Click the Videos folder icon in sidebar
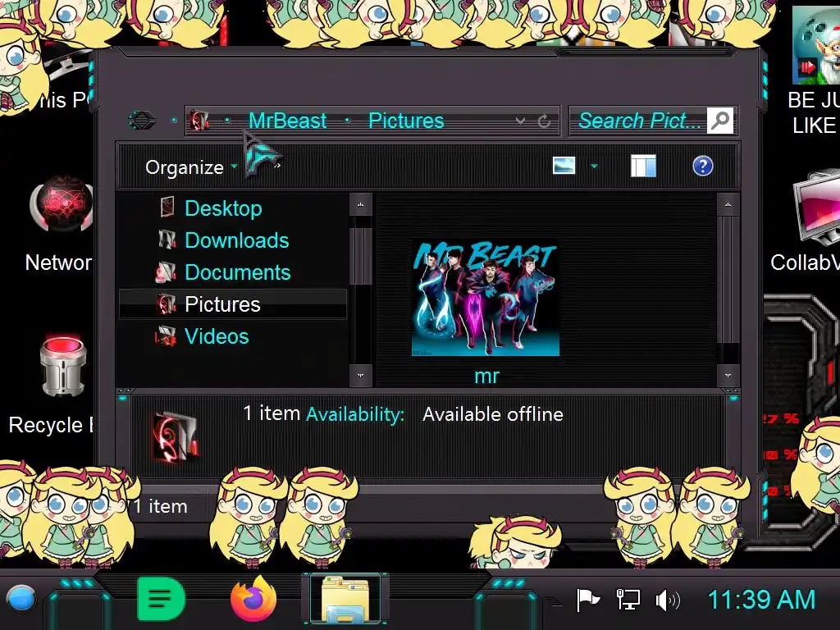 click(x=166, y=336)
